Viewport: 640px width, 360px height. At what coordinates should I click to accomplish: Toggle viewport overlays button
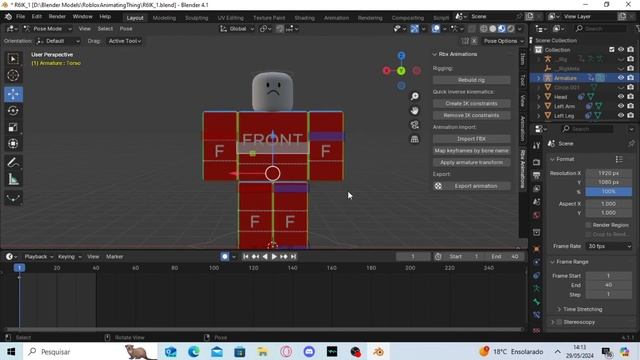coord(436,29)
